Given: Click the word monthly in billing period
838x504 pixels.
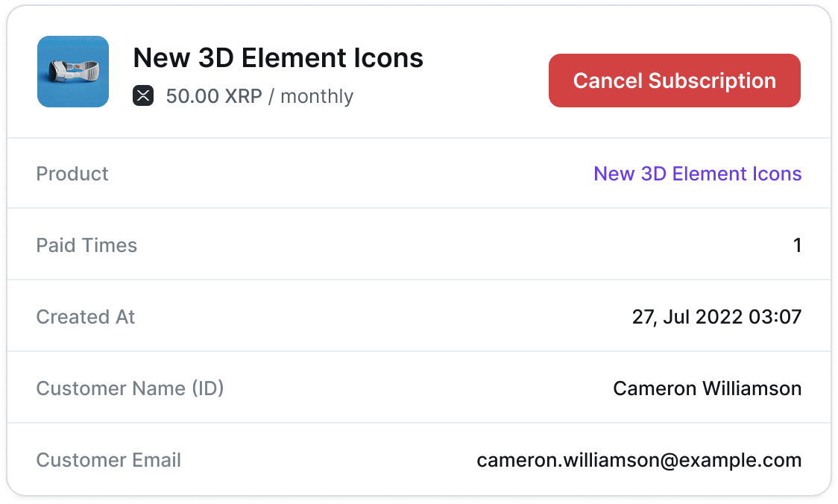Looking at the screenshot, I should pyautogui.click(x=317, y=96).
